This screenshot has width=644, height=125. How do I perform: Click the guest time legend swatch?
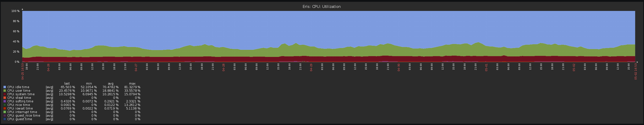[5, 119]
